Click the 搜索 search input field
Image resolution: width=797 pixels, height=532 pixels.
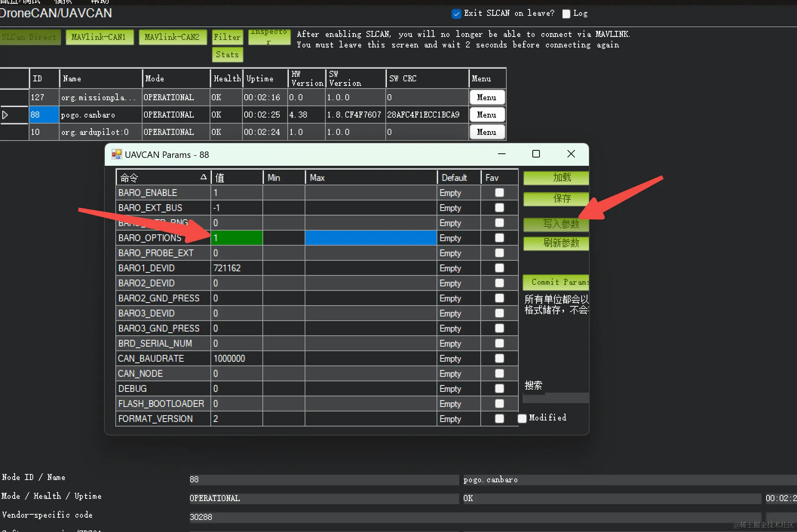coord(555,398)
